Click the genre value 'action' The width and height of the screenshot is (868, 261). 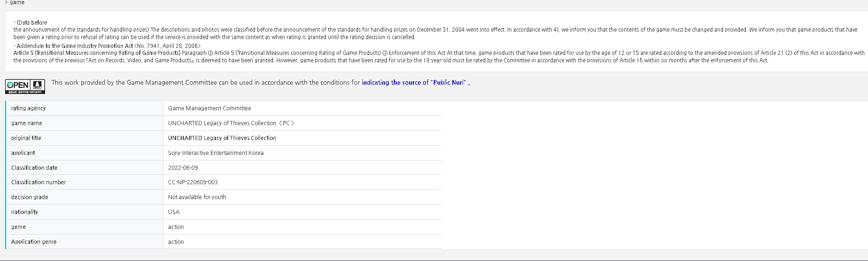[x=176, y=227]
